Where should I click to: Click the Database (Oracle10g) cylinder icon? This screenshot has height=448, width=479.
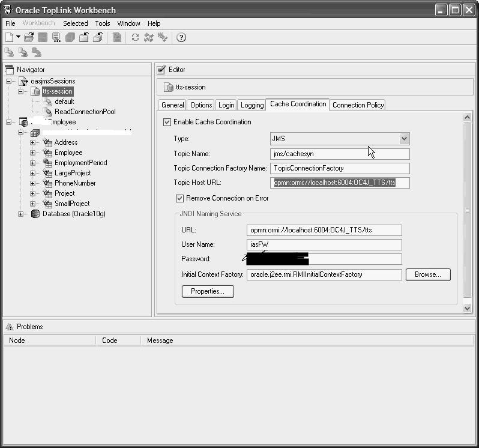click(35, 214)
